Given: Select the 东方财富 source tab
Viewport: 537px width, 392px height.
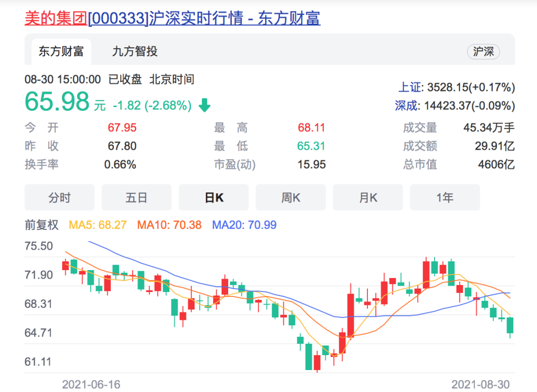Looking at the screenshot, I should [x=61, y=51].
